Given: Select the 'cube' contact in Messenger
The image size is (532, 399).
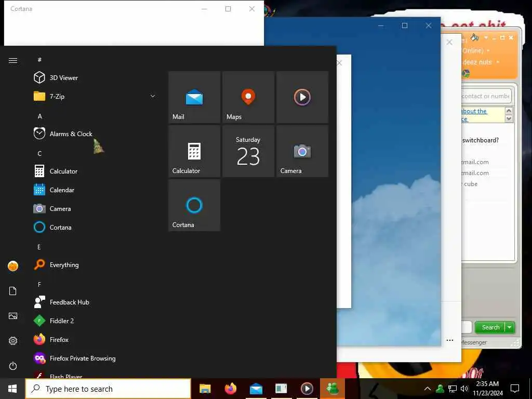Looking at the screenshot, I should [471, 184].
